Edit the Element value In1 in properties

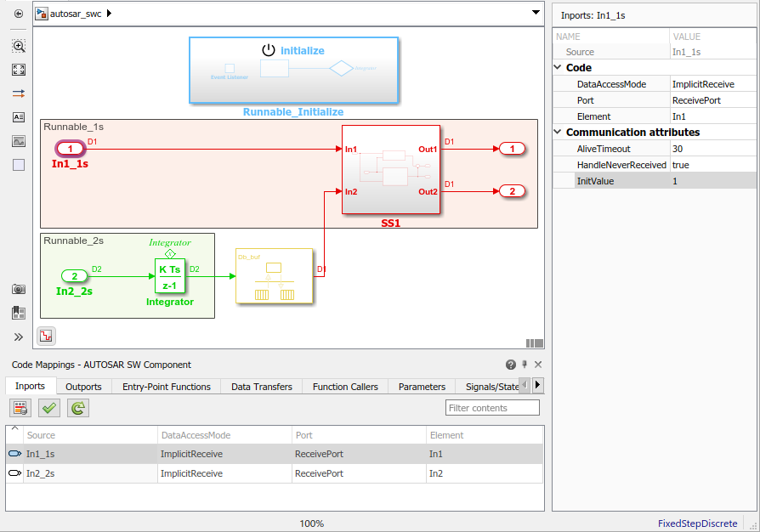tap(712, 116)
